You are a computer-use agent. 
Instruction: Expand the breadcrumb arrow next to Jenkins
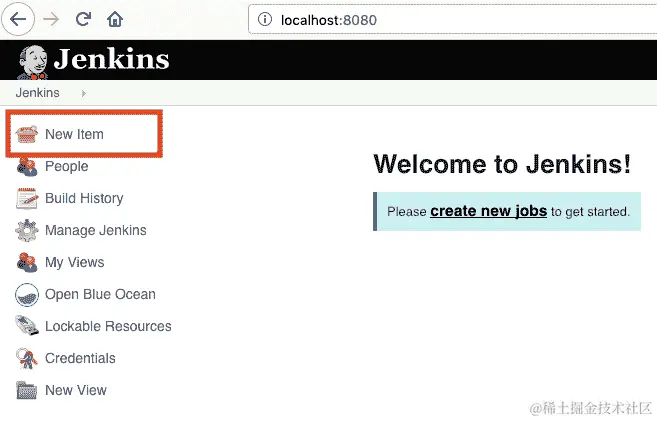coord(84,93)
